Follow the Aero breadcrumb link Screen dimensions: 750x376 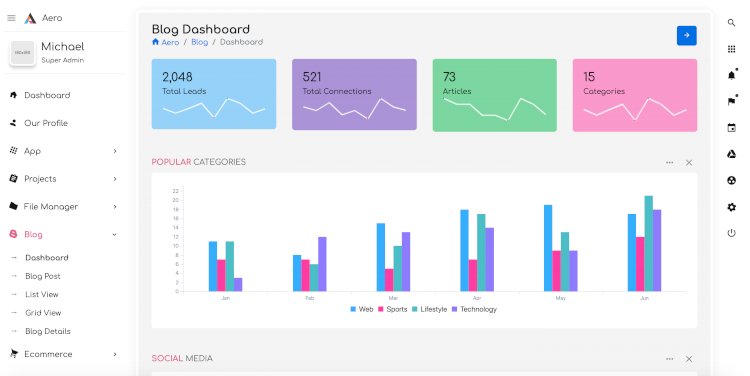coord(170,42)
